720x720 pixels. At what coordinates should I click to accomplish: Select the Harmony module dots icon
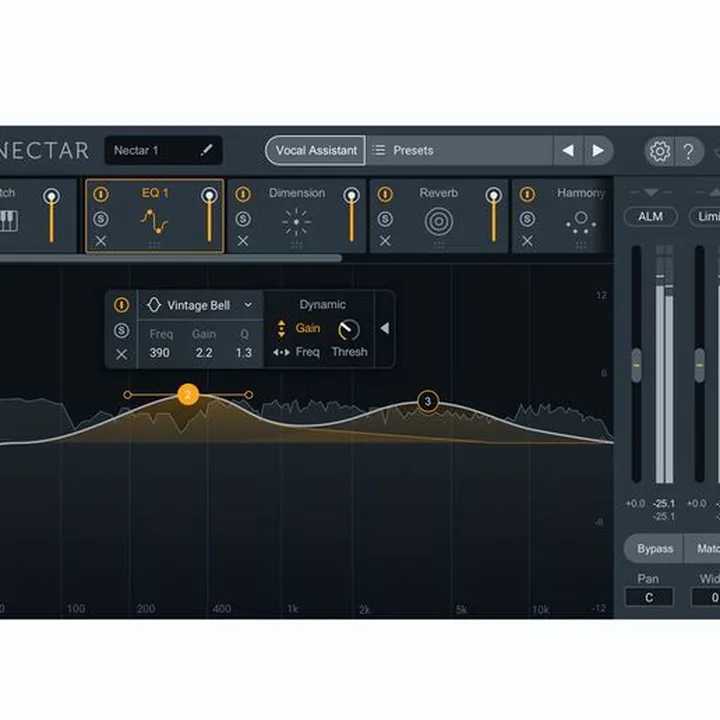coord(581,222)
